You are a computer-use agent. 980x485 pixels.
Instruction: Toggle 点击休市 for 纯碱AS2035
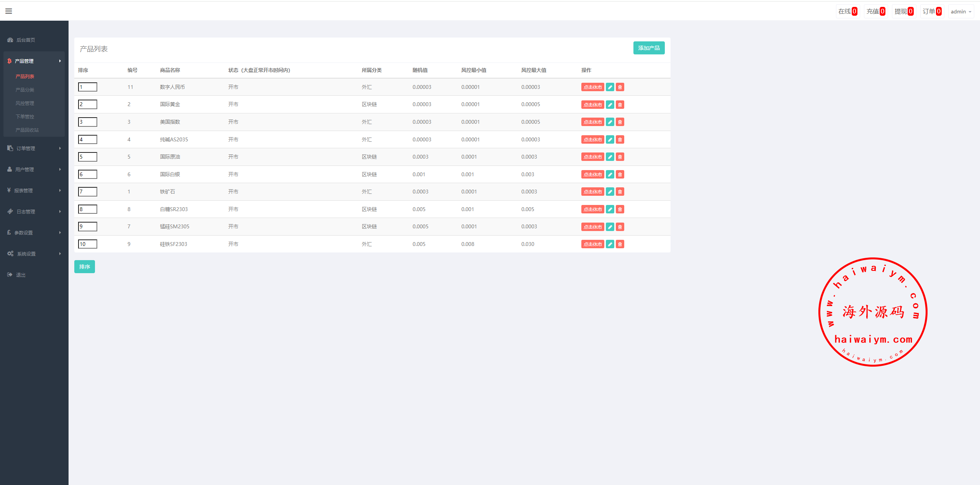click(592, 140)
